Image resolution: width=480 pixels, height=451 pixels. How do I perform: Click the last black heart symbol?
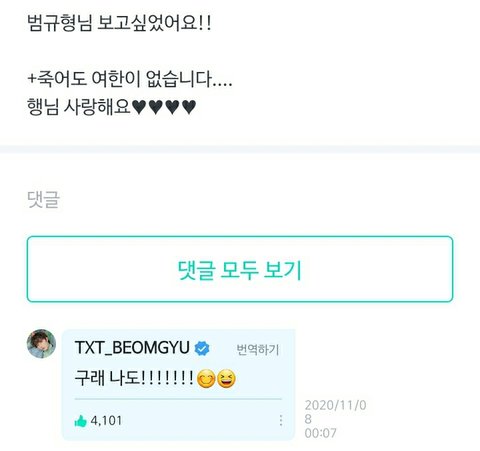tap(189, 107)
